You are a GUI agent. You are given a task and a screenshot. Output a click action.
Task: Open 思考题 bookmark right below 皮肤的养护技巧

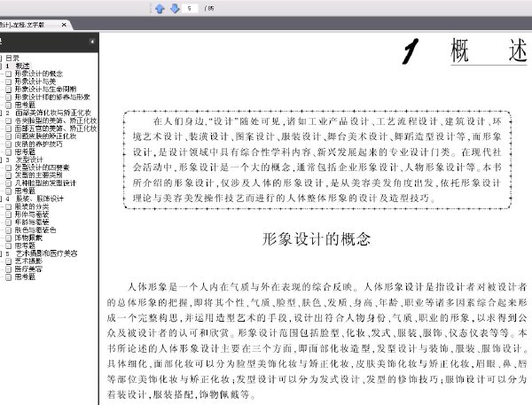tap(25, 152)
